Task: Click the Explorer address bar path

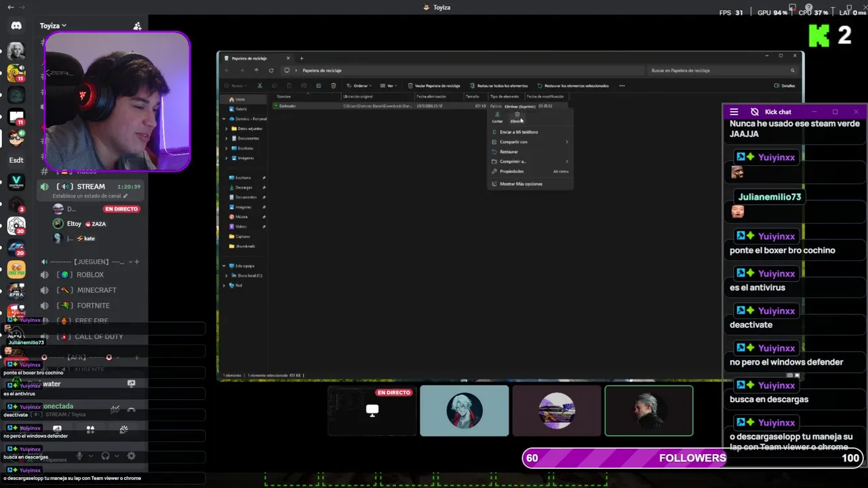Action: 461,70
